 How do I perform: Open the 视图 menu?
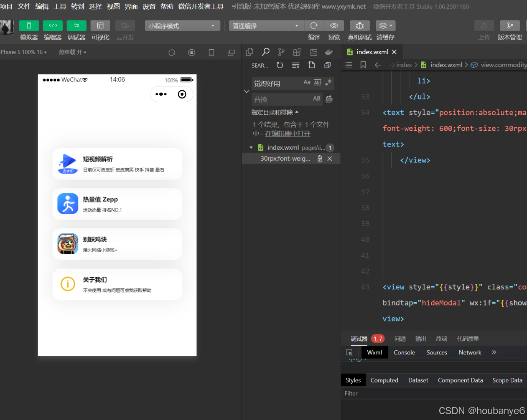pos(113,6)
